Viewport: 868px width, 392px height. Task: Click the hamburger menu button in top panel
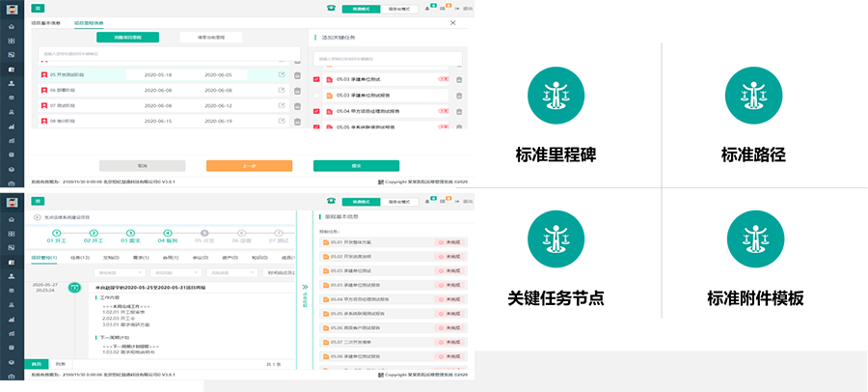coord(39,8)
